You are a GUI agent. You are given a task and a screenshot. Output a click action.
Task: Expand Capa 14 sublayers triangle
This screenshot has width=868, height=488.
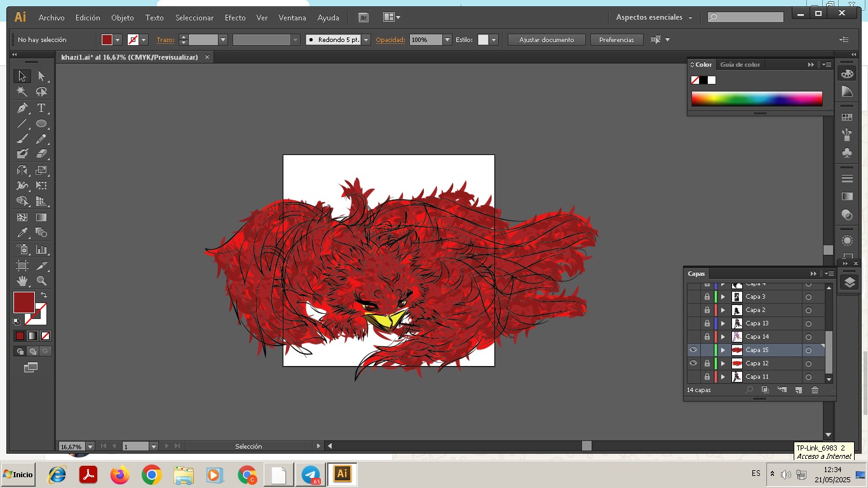point(722,337)
